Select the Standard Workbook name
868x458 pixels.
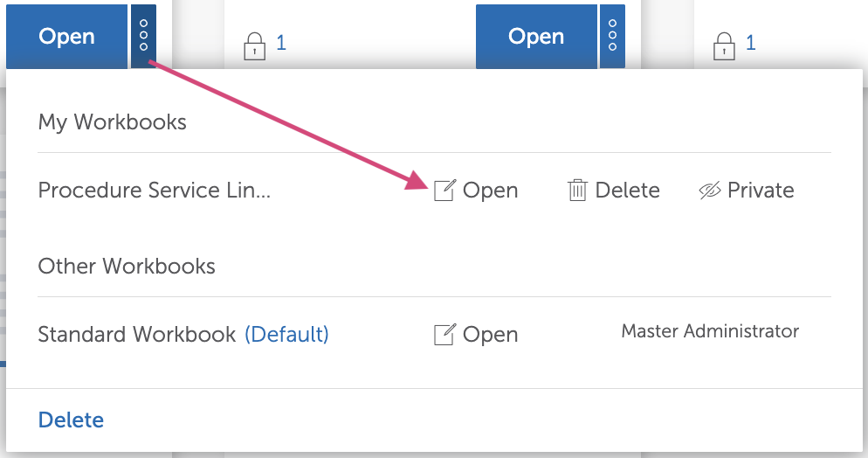(137, 335)
